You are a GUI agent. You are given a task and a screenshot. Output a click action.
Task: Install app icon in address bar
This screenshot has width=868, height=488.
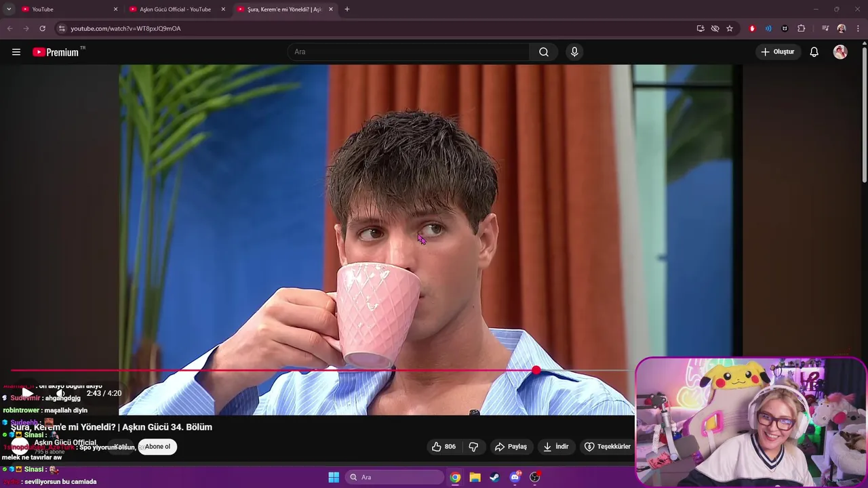(701, 28)
